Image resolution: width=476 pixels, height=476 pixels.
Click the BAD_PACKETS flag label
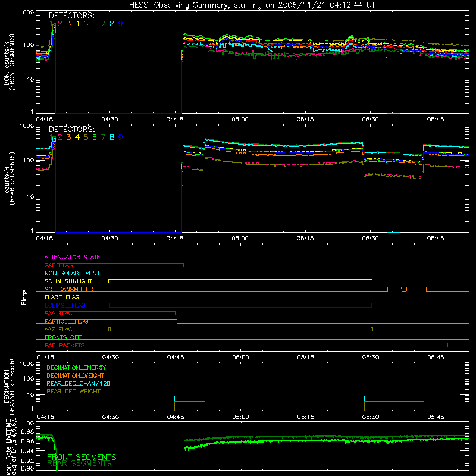point(65,345)
